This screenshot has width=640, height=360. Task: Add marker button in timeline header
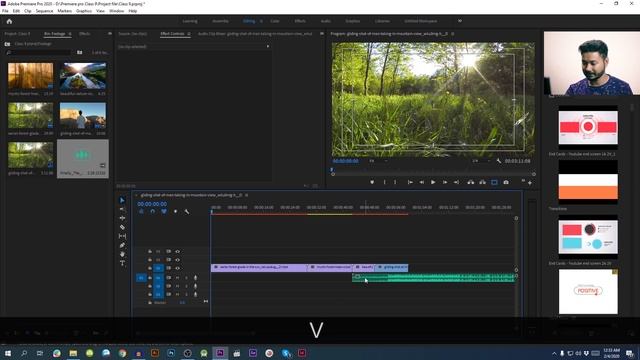pyautogui.click(x=176, y=211)
